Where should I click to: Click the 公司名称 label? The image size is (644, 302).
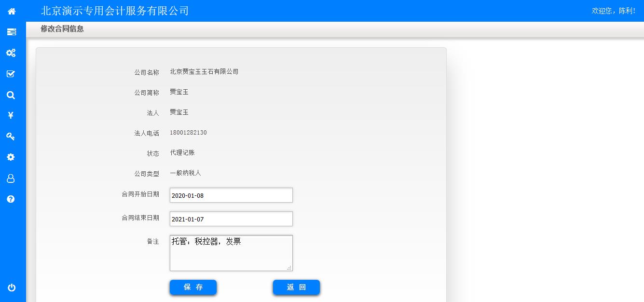point(147,72)
